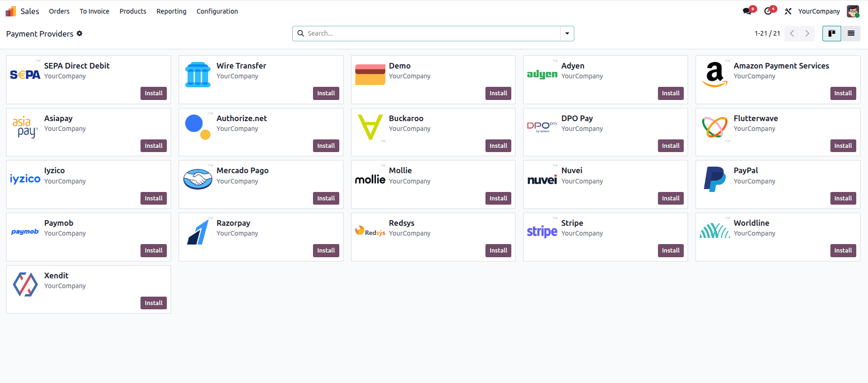Click the Mercado Pago handshake logo
This screenshot has width=868, height=383.
click(198, 179)
